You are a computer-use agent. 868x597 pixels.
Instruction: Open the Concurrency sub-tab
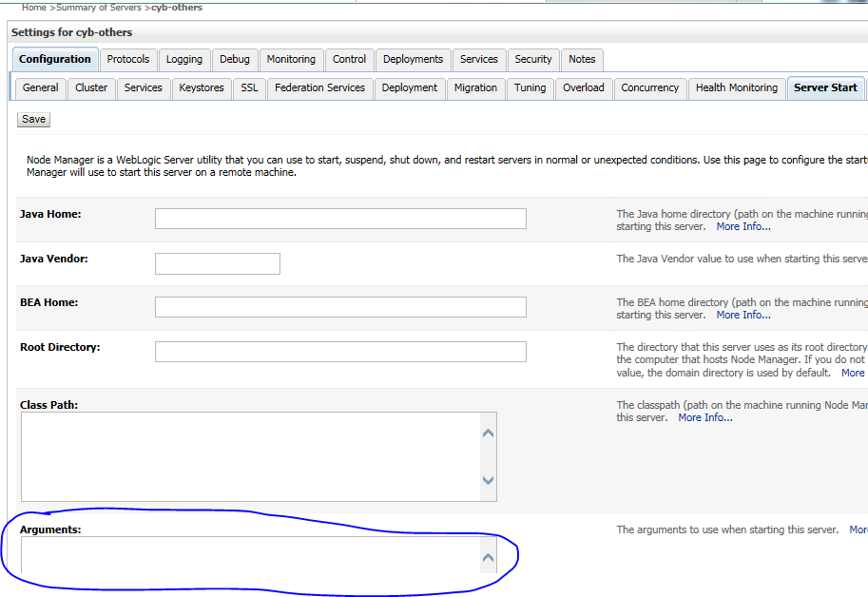click(649, 88)
